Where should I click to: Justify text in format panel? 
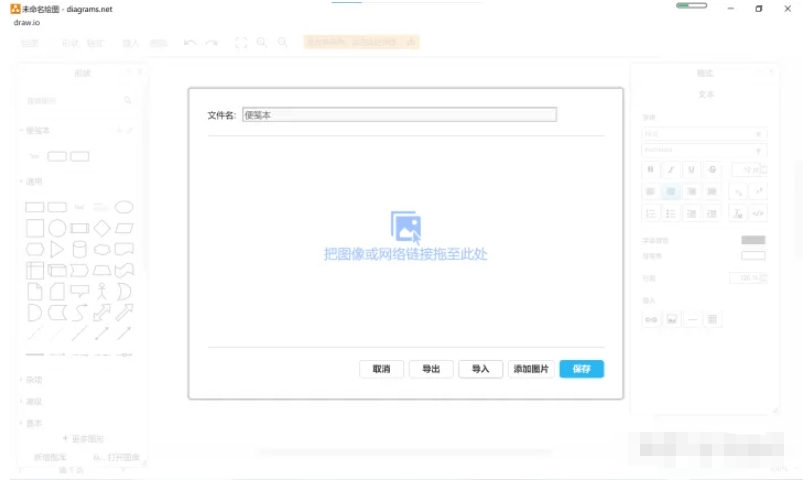pyautogui.click(x=712, y=192)
